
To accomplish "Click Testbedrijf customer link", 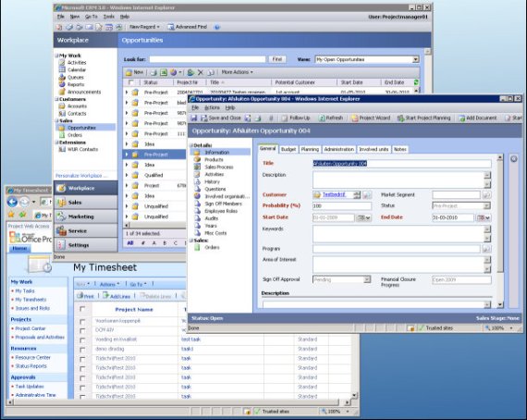I will point(334,194).
